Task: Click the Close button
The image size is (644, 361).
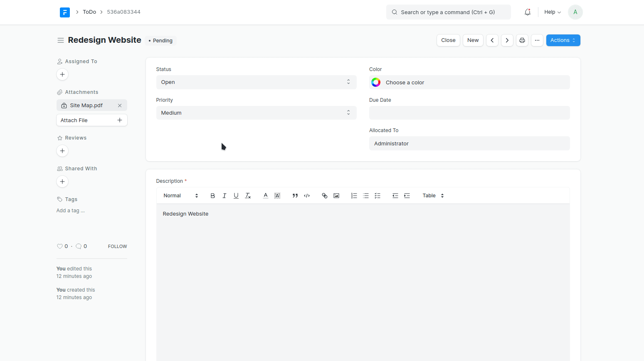Action: [448, 40]
